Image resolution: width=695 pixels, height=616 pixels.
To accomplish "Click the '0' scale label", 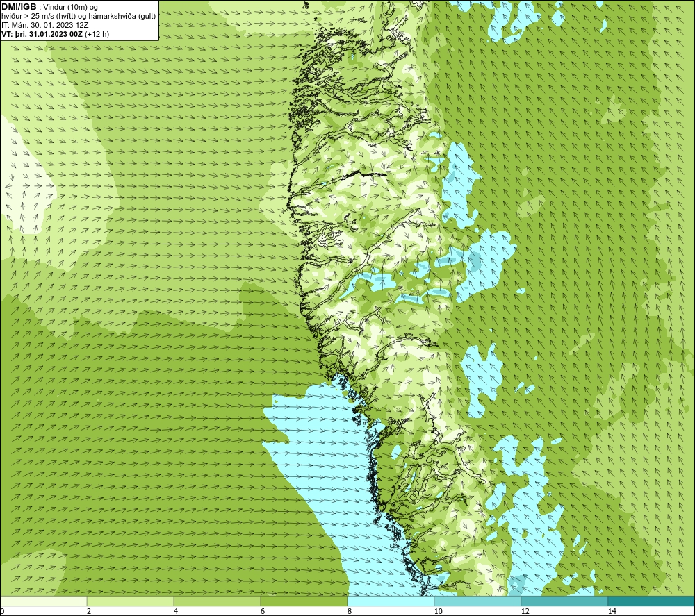I will tap(2, 611).
